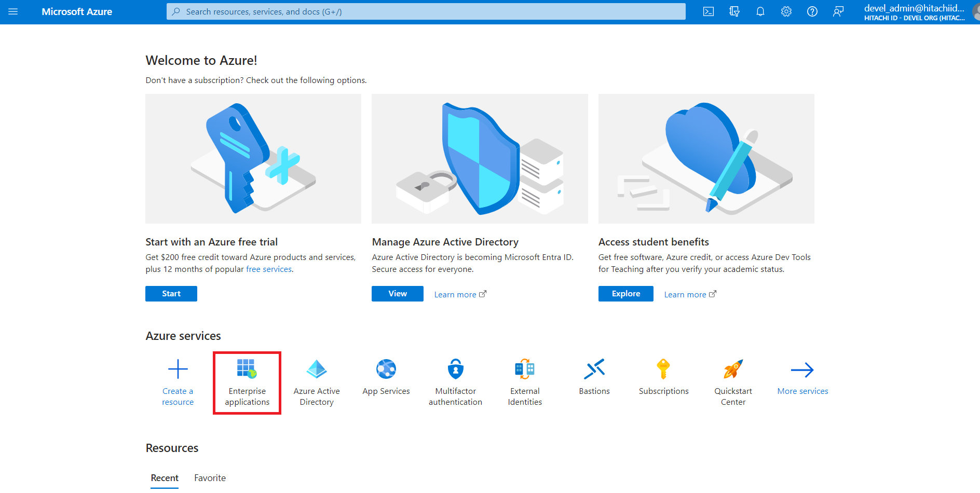Screen dimensions: 980x493
Task: Launch Azure Cloud Shell from the top bar
Action: (708, 11)
